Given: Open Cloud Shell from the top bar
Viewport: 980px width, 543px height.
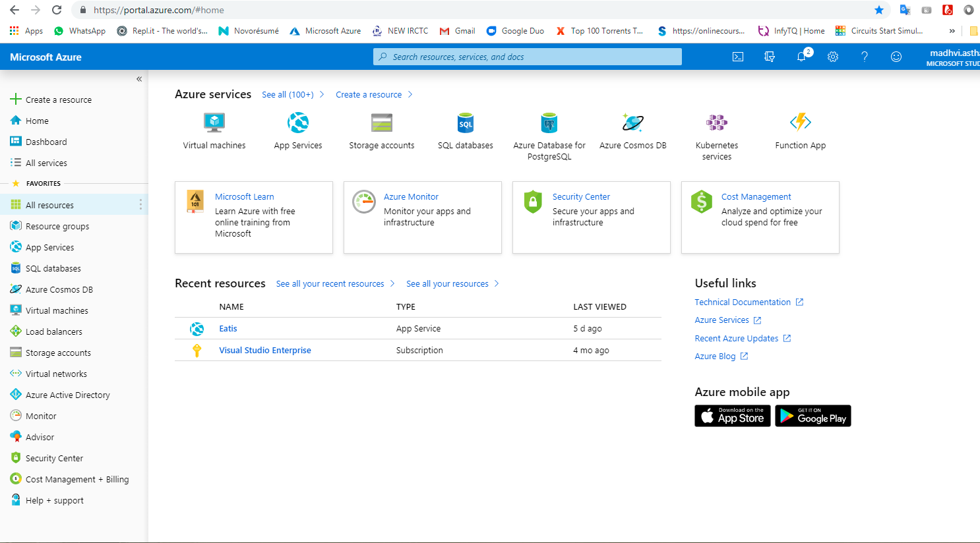Looking at the screenshot, I should point(738,57).
